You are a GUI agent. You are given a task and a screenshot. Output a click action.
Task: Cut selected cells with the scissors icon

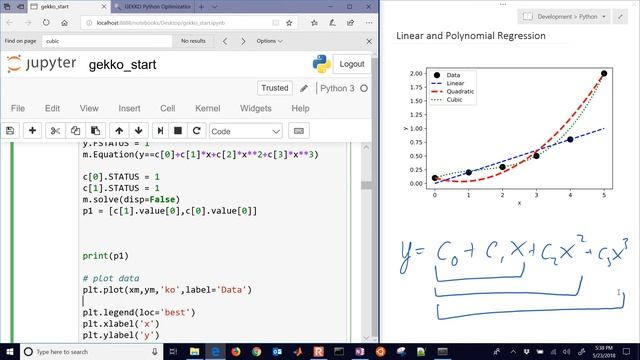pyautogui.click(x=55, y=131)
